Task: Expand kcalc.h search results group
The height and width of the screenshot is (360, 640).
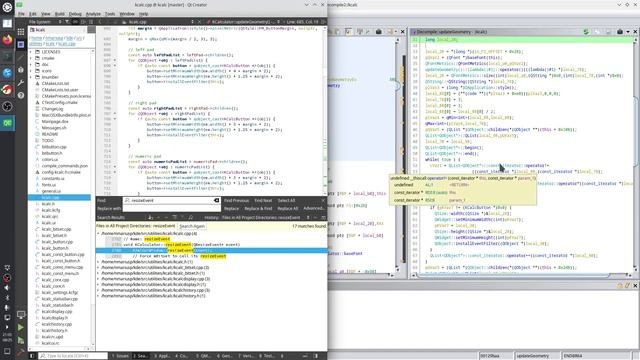Action: (x=98, y=262)
